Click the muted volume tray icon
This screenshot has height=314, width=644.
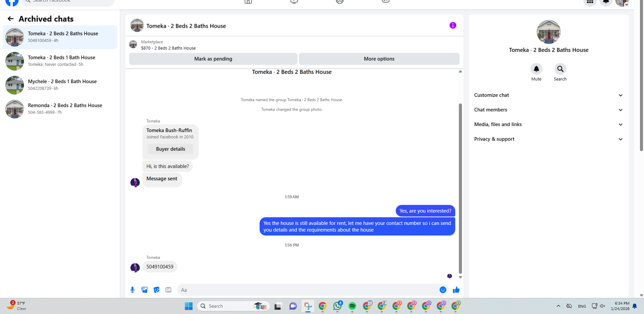coord(603,306)
